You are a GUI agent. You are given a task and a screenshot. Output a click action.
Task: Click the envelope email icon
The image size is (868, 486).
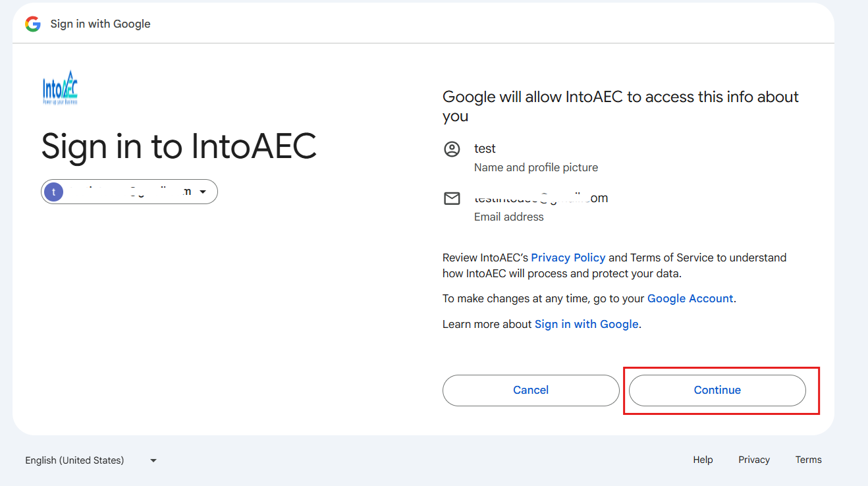pos(452,198)
